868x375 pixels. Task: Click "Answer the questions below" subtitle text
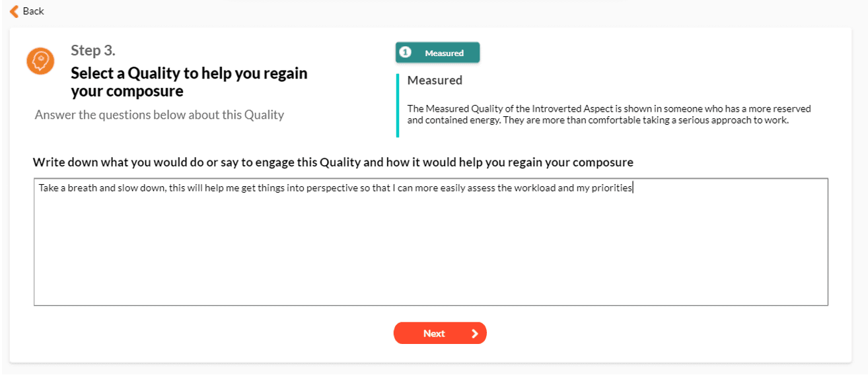coord(159,115)
